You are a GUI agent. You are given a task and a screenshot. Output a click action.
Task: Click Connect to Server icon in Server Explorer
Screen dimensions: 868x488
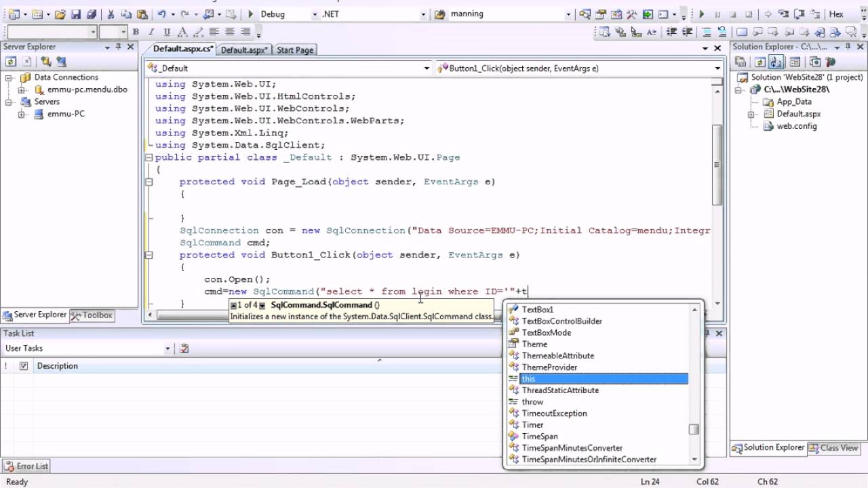pos(62,62)
